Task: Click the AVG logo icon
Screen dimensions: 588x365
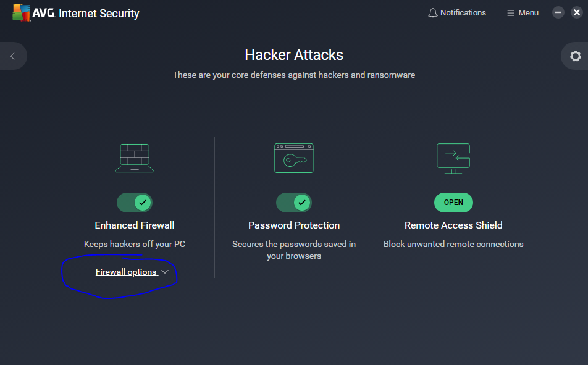Action: (22, 12)
